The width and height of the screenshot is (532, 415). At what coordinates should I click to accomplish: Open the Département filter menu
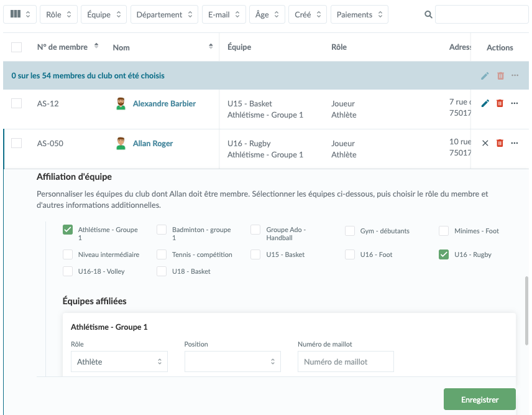pos(164,14)
